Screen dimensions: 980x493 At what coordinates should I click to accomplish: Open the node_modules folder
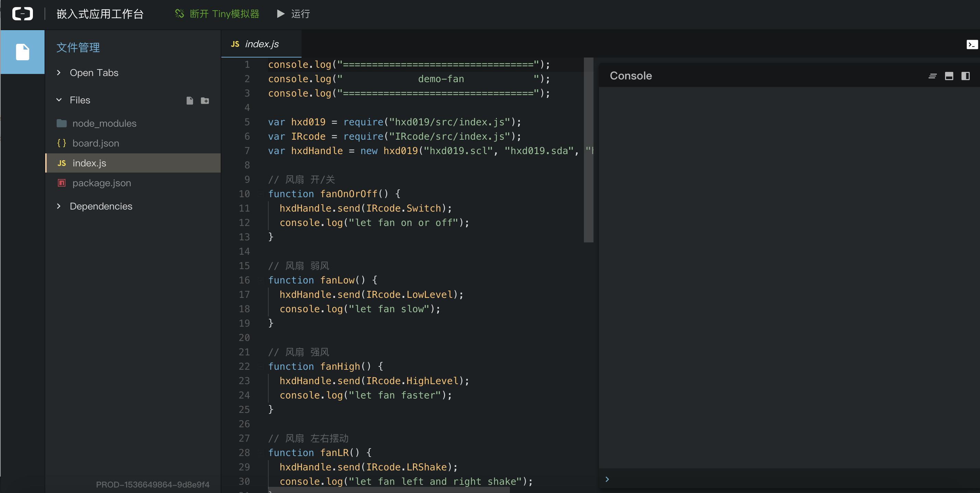104,123
